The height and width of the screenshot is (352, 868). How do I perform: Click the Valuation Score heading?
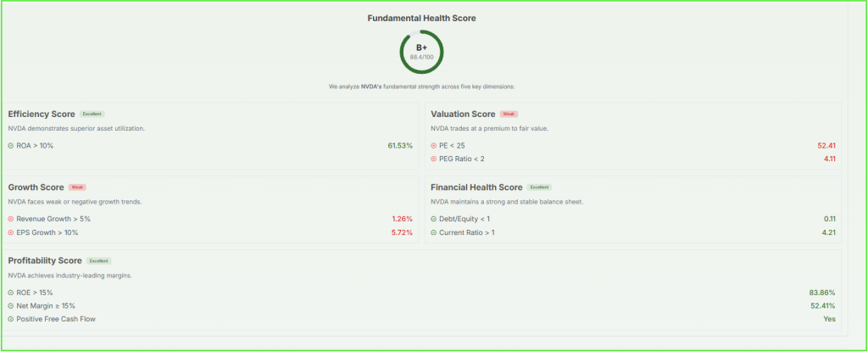[463, 114]
